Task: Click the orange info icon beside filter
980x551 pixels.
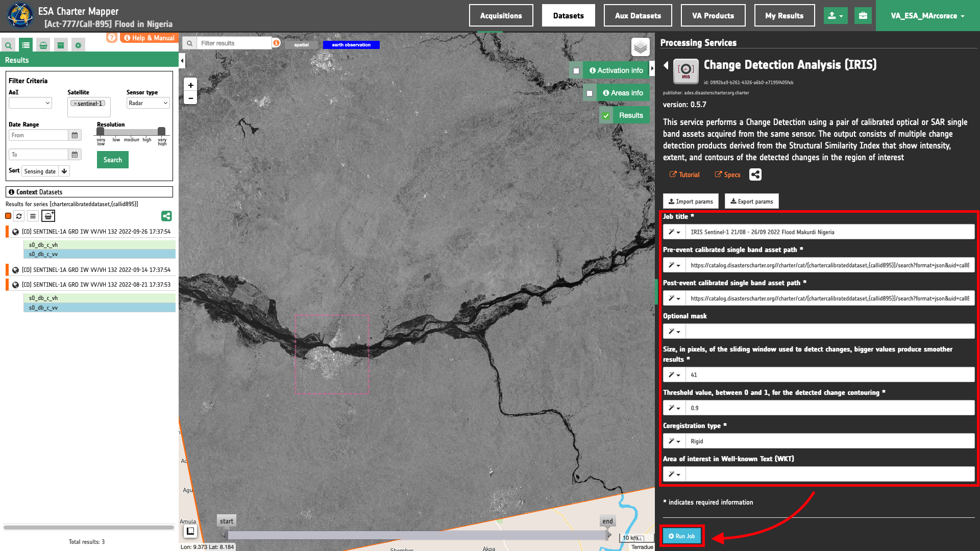Action: (276, 43)
